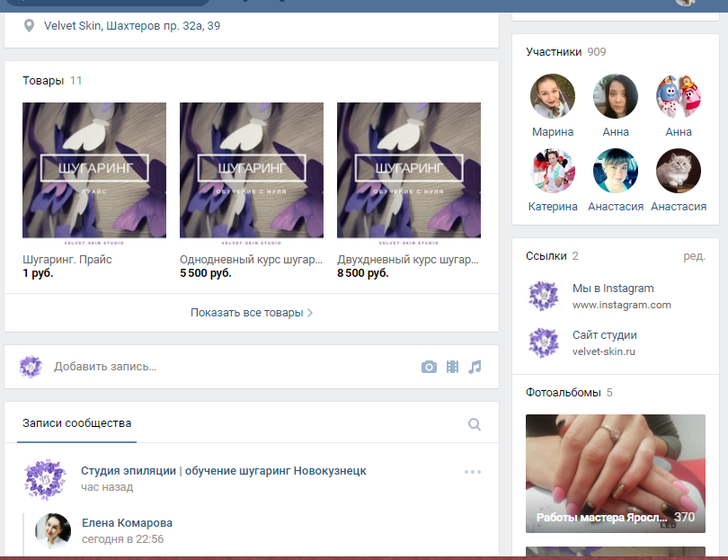Open the Мы в Instagram link
The width and height of the screenshot is (728, 560).
pos(613,289)
